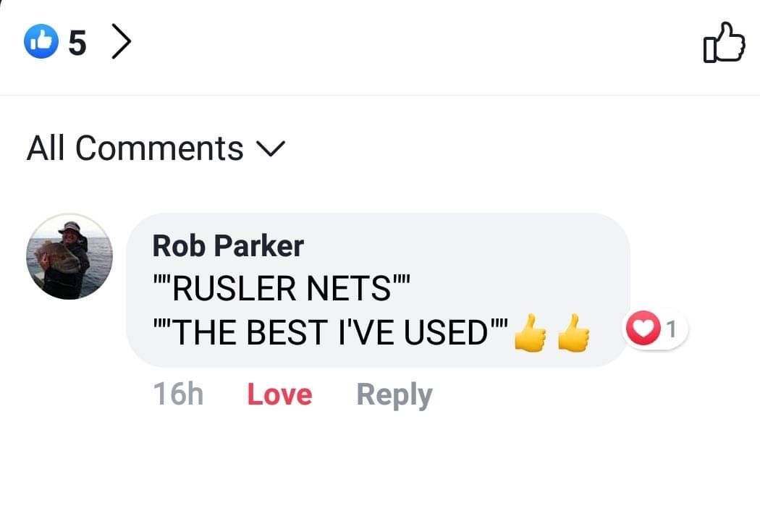Click the down chevron beside All Comments
Screen dimensions: 760x532
271,149
